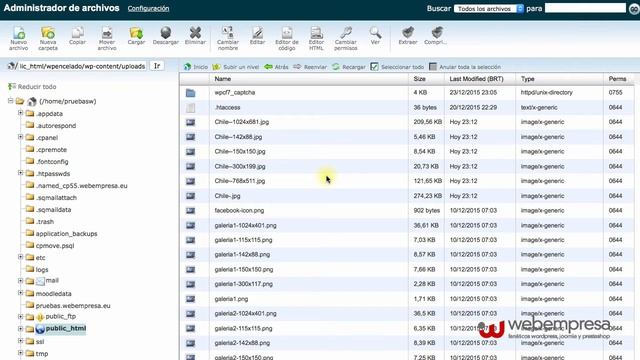The height and width of the screenshot is (360, 640).
Task: Select the logs tree folder
Action: [42, 270]
